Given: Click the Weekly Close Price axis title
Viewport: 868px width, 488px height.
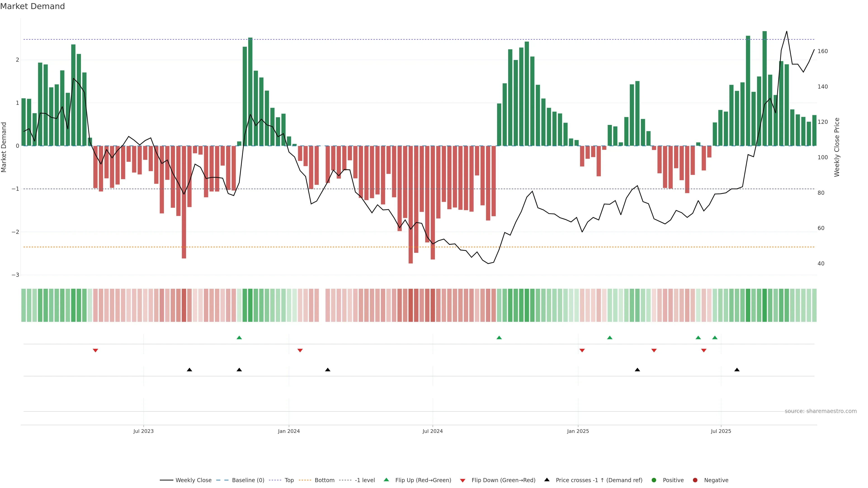Looking at the screenshot, I should coord(837,147).
